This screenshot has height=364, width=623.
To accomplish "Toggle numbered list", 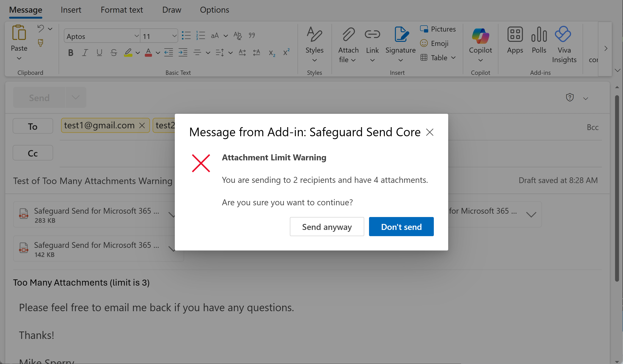I will (x=200, y=35).
